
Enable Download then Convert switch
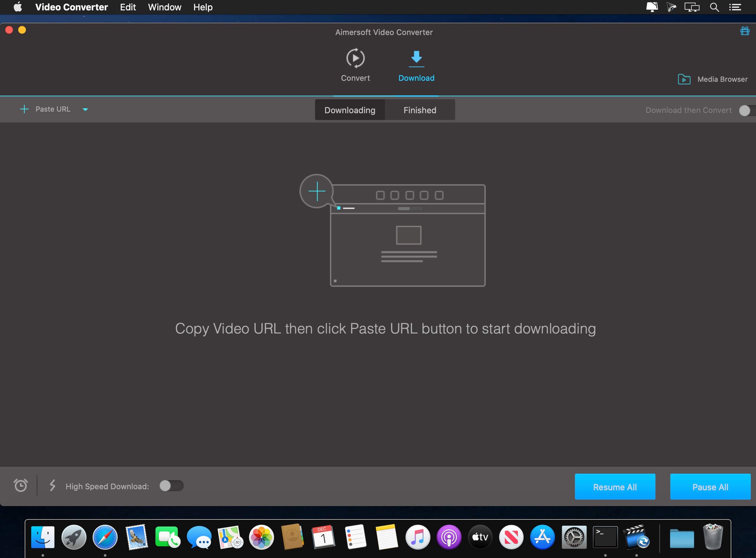coord(747,110)
